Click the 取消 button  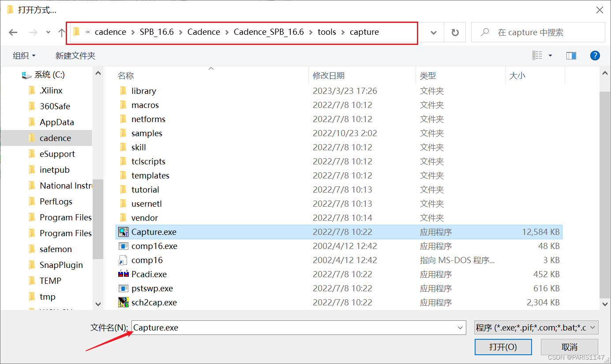(569, 347)
